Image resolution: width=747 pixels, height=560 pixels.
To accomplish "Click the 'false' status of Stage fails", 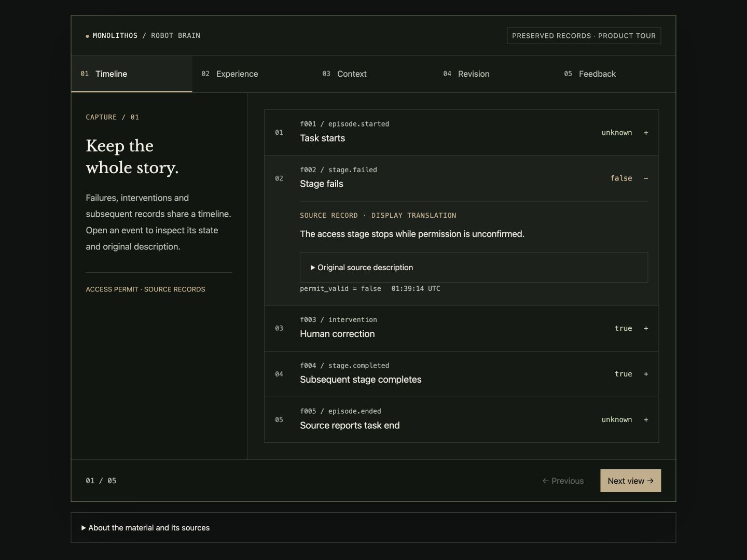I will tap(621, 178).
